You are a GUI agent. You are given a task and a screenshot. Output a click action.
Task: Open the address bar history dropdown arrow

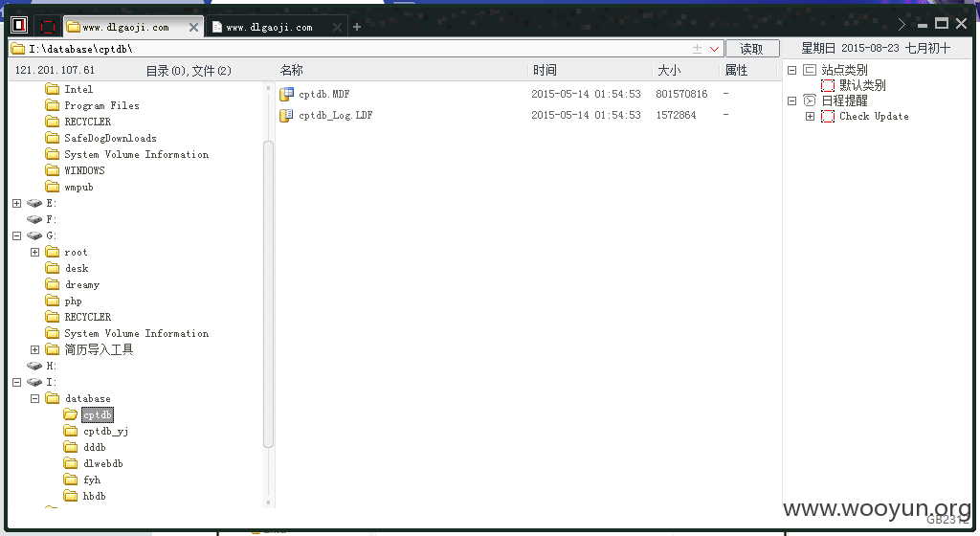coord(714,49)
